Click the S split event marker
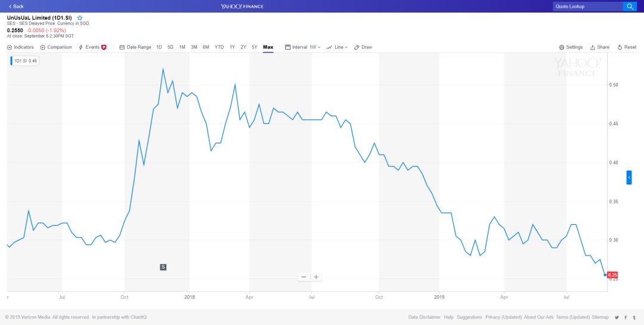The image size is (644, 325). (x=163, y=267)
